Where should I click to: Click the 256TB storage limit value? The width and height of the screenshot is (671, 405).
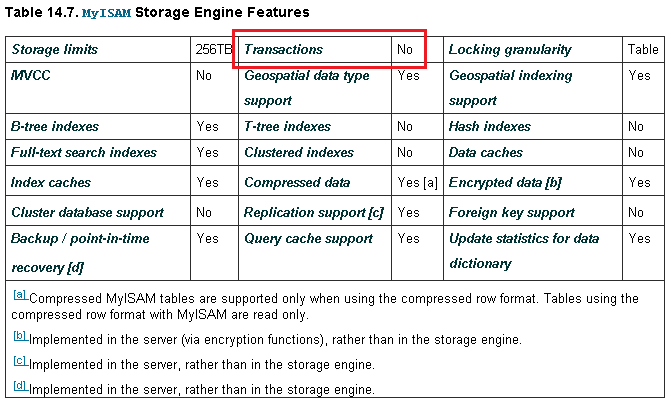pos(214,50)
